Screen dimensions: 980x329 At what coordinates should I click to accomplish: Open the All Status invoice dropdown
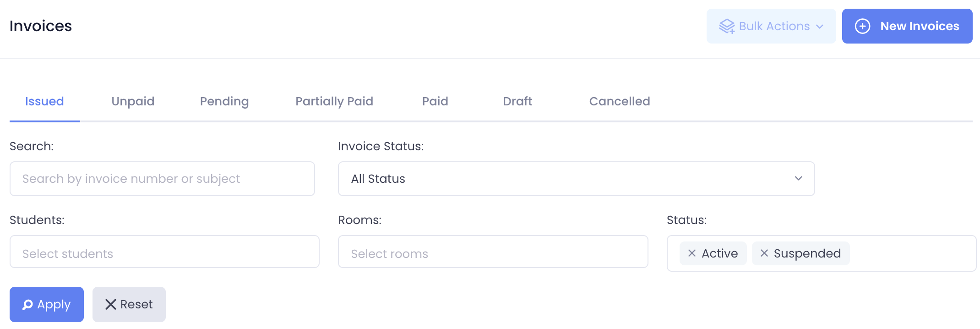576,179
